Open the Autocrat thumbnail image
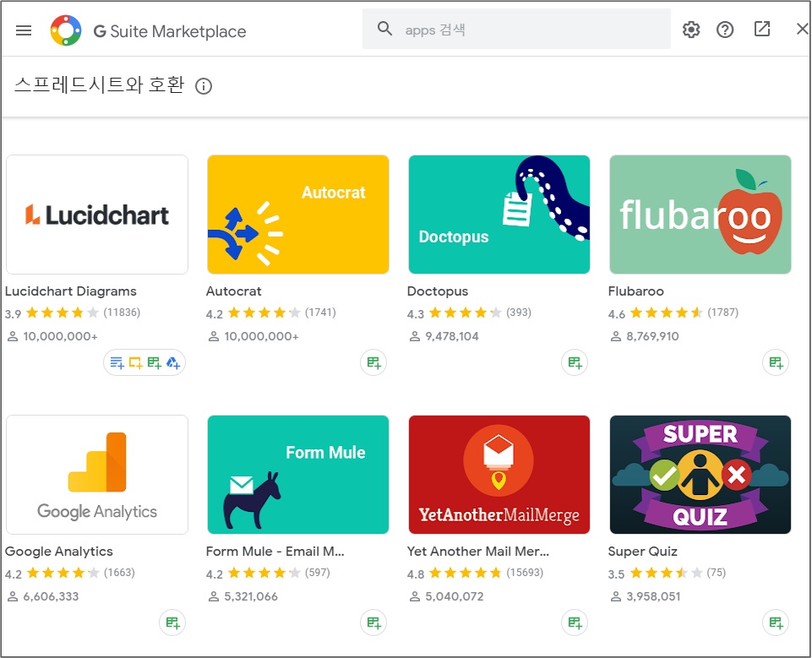The height and width of the screenshot is (658, 812). pyautogui.click(x=297, y=215)
